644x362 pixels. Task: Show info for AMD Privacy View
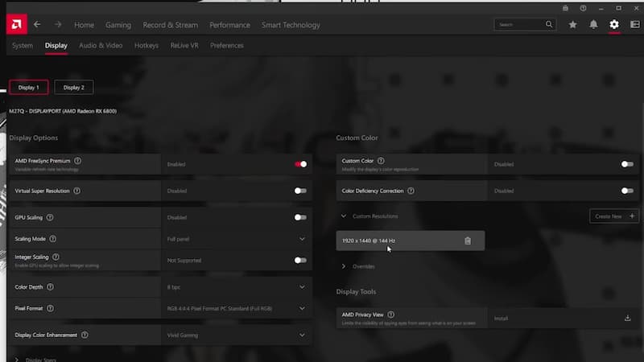coord(391,315)
